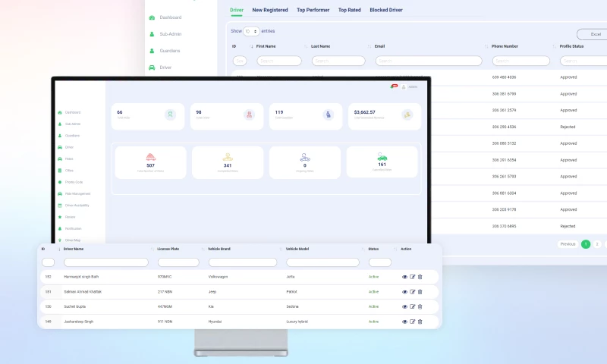The image size is (607, 364).
Task: Click the Sub-Admin person icon in the sidebar
Action: [152, 34]
